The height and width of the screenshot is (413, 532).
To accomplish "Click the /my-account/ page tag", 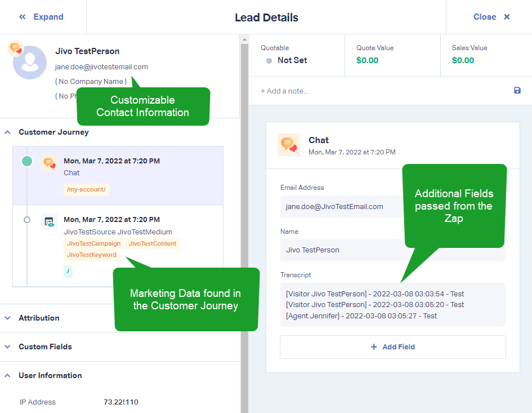I will pyautogui.click(x=86, y=189).
